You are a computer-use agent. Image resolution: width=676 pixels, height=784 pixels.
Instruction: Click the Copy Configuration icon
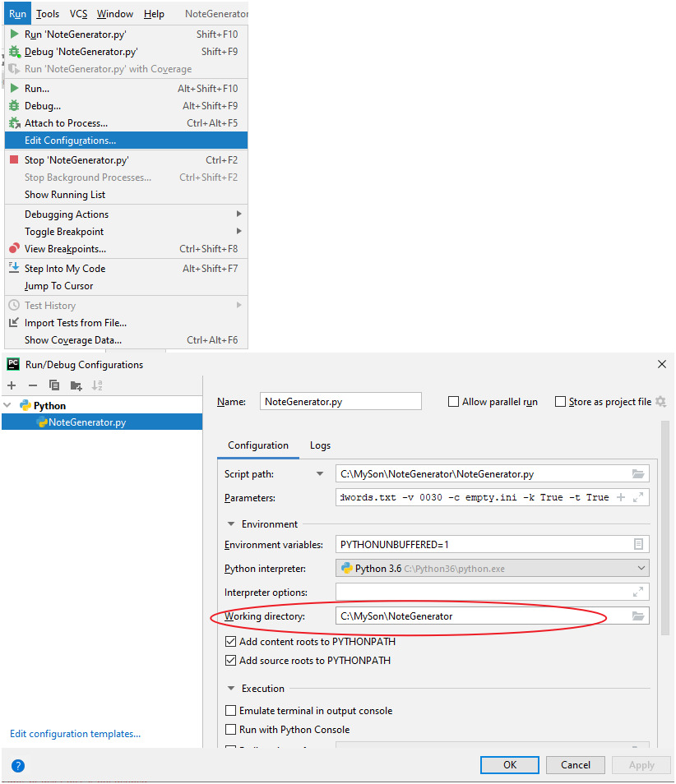54,385
